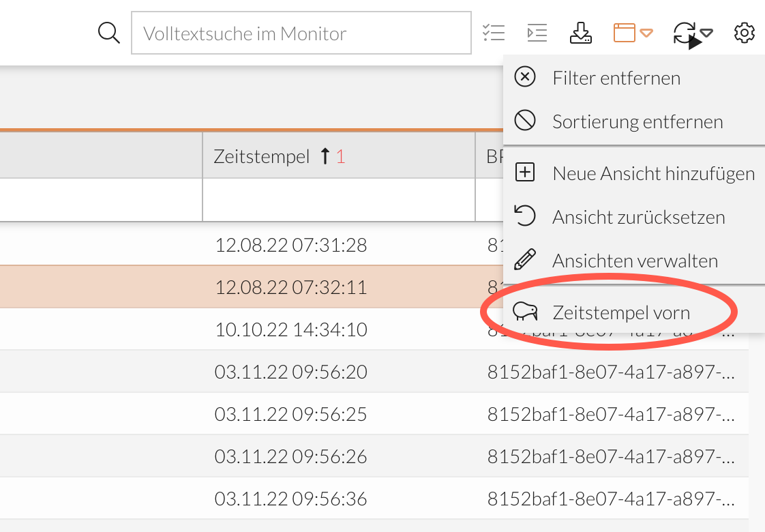Click the indented list grouping icon
Image resolution: width=765 pixels, height=532 pixels.
coord(537,32)
